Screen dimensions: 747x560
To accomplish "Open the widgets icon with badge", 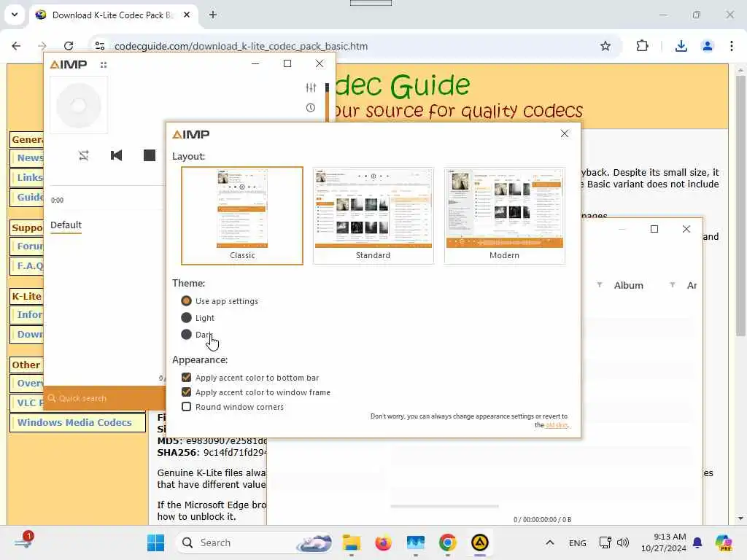I will point(24,541).
